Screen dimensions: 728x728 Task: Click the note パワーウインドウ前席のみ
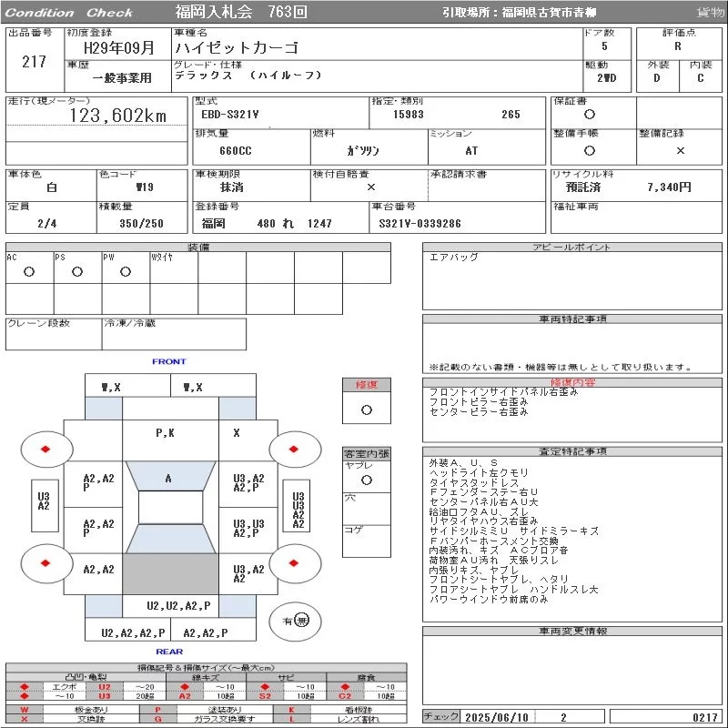coord(489,600)
